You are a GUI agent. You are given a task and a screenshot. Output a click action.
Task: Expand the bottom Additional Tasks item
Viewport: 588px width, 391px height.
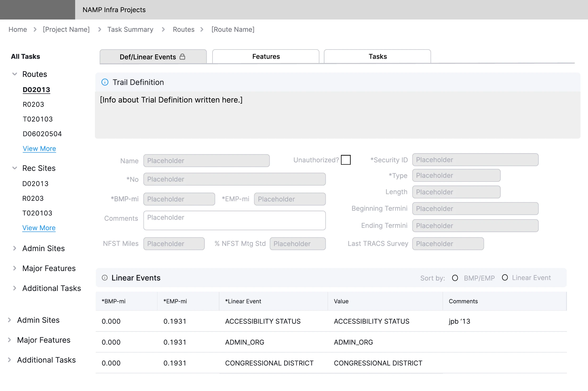coord(9,360)
